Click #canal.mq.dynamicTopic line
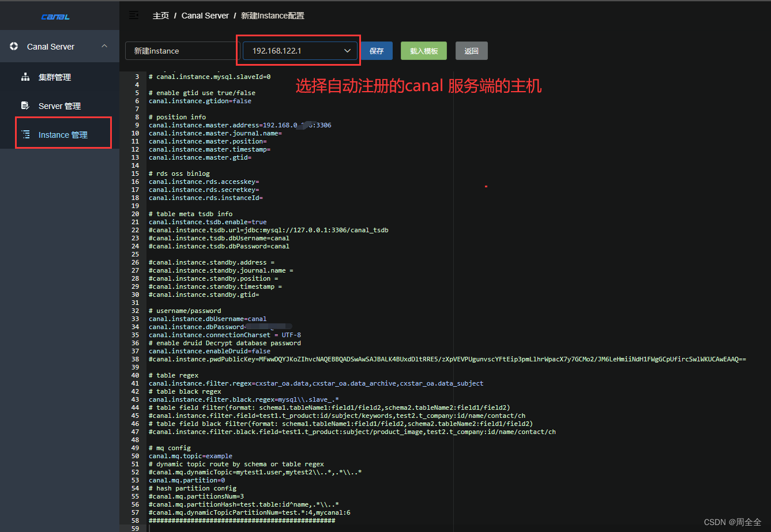This screenshot has width=771, height=532. (x=255, y=472)
